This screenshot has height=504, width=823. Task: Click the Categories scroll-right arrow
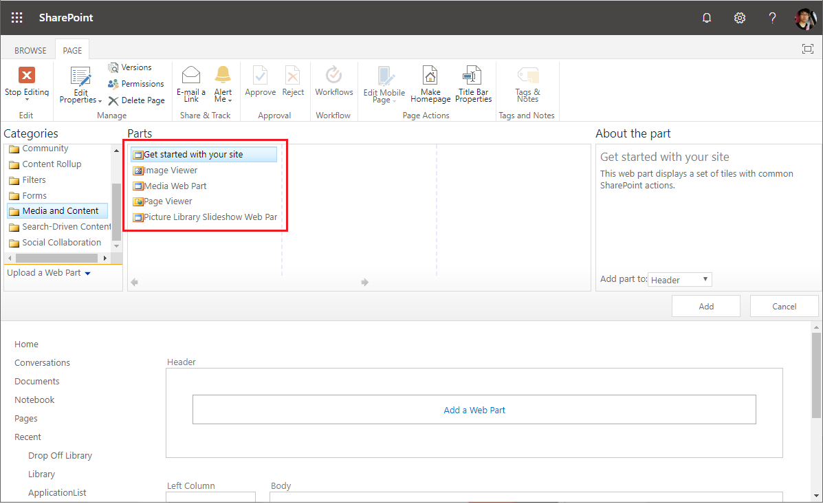pos(105,258)
